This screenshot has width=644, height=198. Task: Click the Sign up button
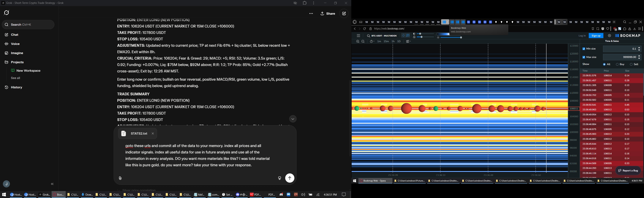pyautogui.click(x=596, y=36)
